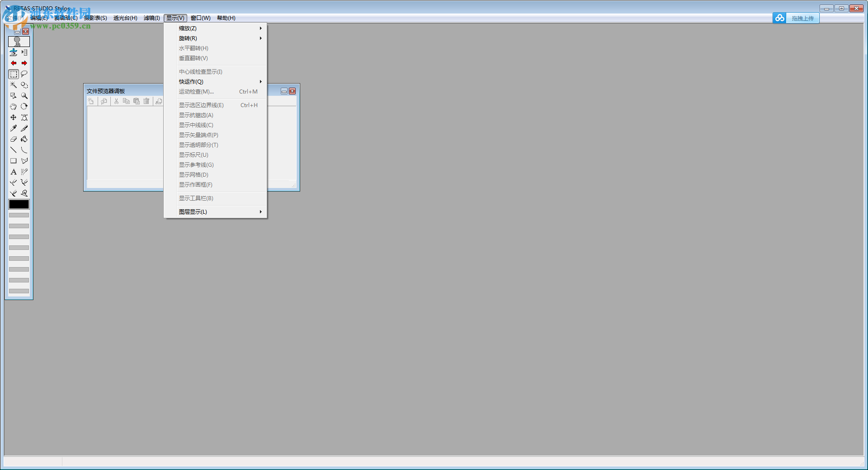The width and height of the screenshot is (868, 470).
Task: Click the red left arrow tool
Action: [x=14, y=63]
